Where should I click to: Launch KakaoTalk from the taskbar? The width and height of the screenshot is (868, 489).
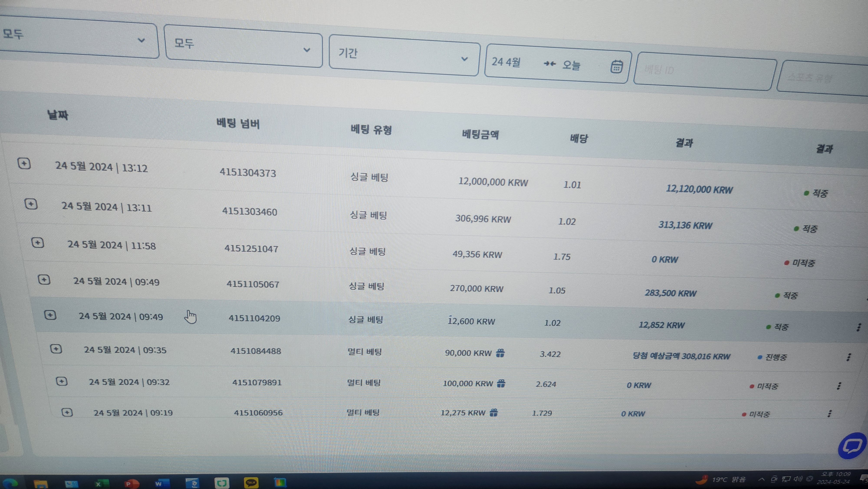point(251,482)
